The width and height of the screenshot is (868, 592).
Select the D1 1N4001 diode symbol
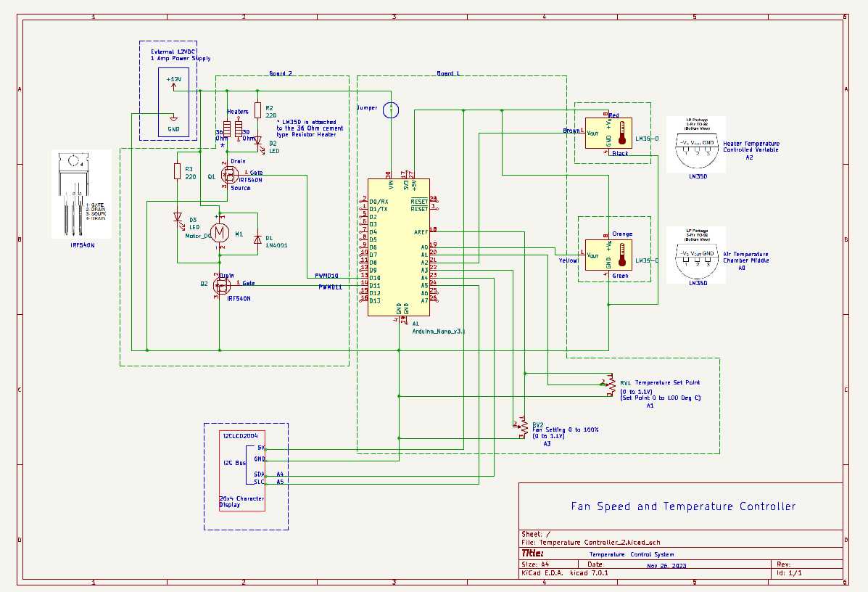[x=257, y=239]
